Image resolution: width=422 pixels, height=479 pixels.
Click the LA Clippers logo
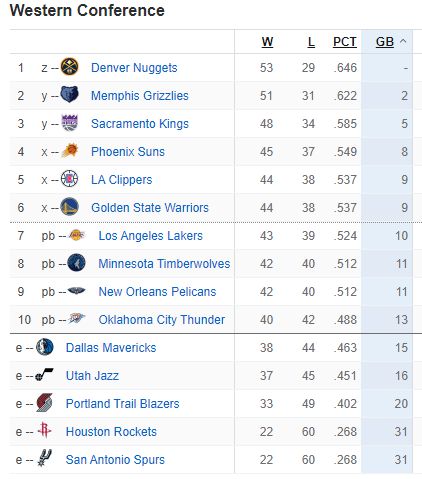coord(69,179)
